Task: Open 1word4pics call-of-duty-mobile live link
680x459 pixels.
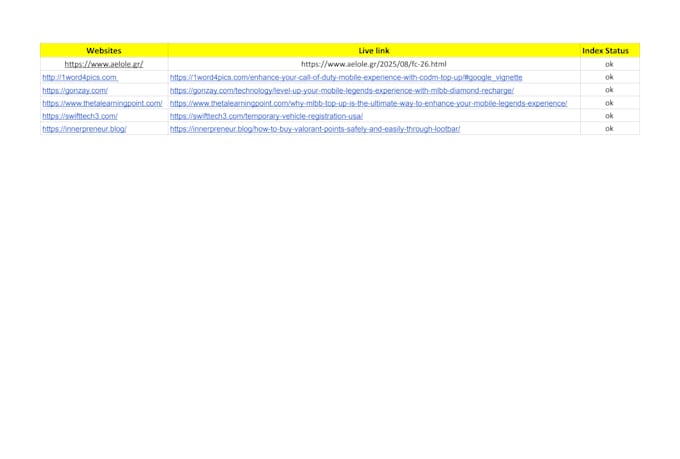Action: click(x=346, y=77)
